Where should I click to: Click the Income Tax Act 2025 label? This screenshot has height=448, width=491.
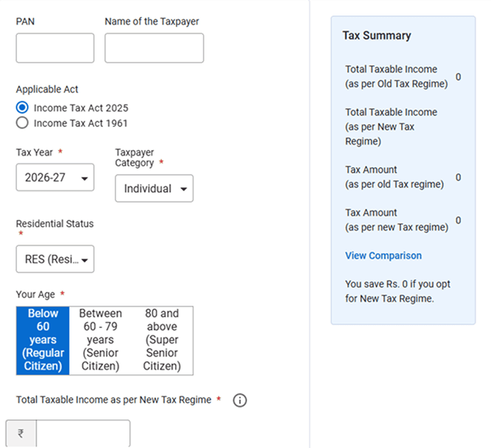coord(81,108)
